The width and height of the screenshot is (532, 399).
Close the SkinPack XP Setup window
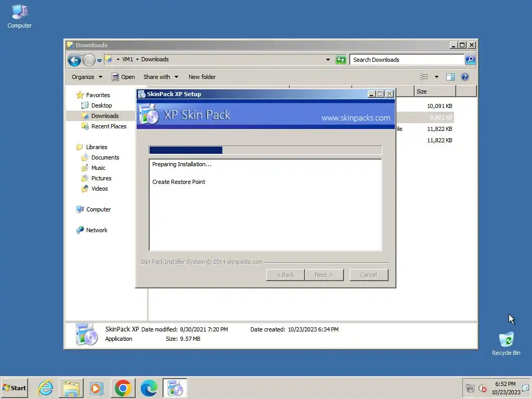point(390,94)
